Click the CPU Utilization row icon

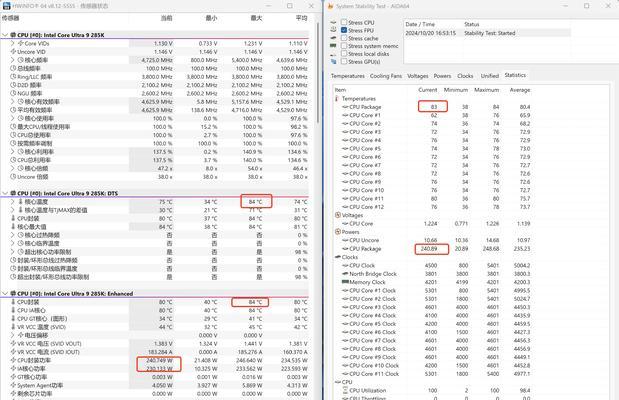tap(345, 390)
